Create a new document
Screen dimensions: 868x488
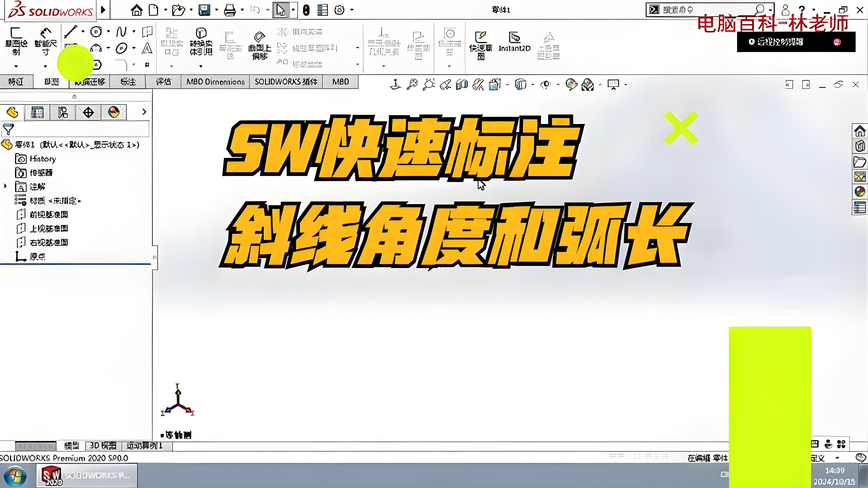coord(154,10)
